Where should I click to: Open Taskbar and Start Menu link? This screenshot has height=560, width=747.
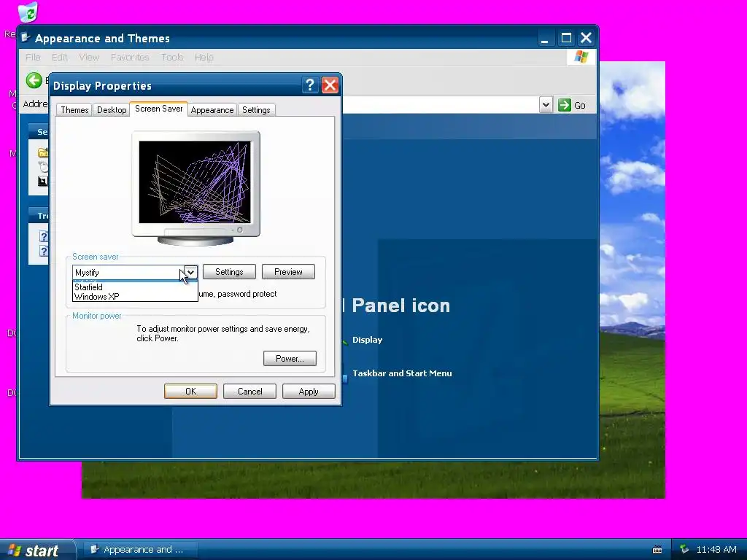click(402, 373)
